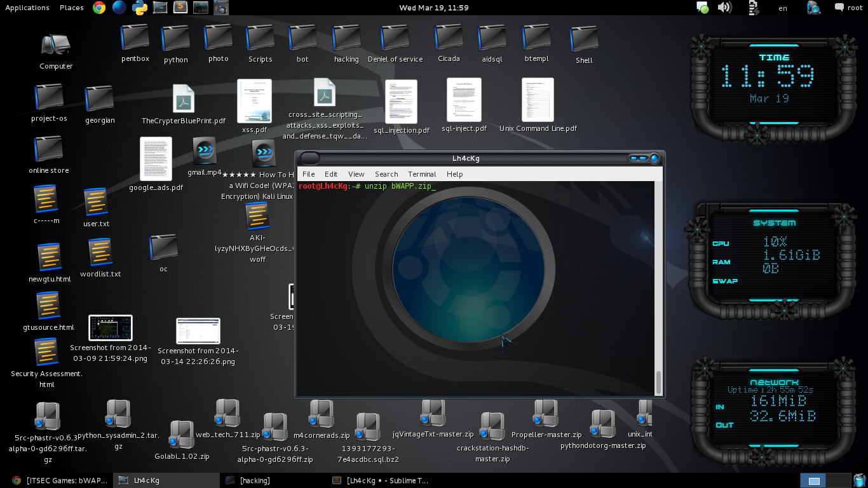Open the blue globe browser launcher

coord(119,8)
